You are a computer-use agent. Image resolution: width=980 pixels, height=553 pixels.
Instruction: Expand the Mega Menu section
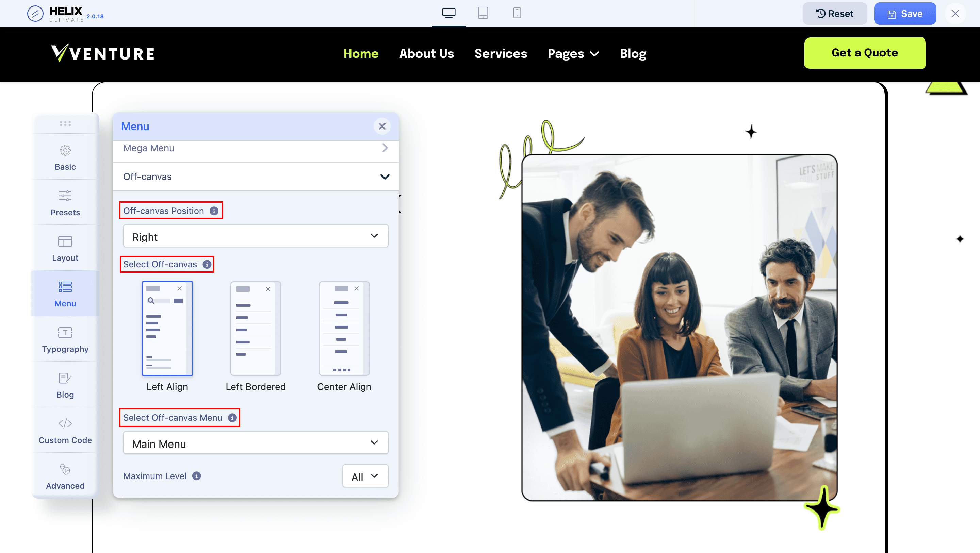pos(256,148)
